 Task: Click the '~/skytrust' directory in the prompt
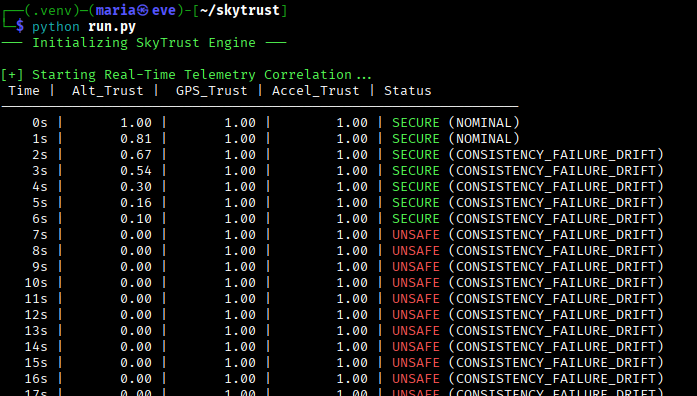coord(240,10)
